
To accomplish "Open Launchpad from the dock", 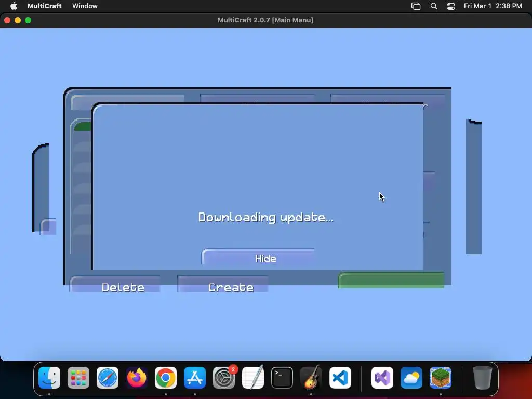I will click(78, 378).
